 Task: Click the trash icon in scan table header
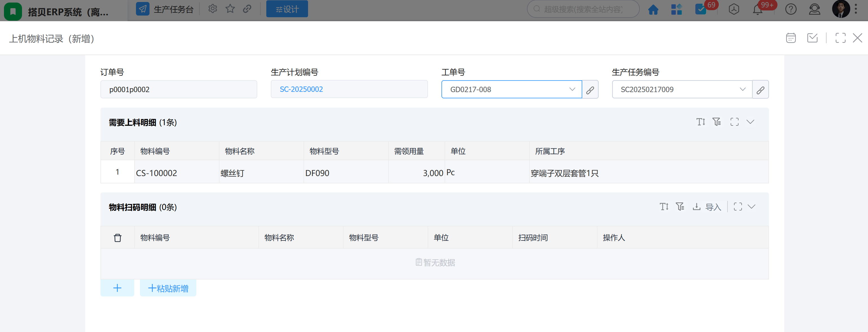point(117,238)
